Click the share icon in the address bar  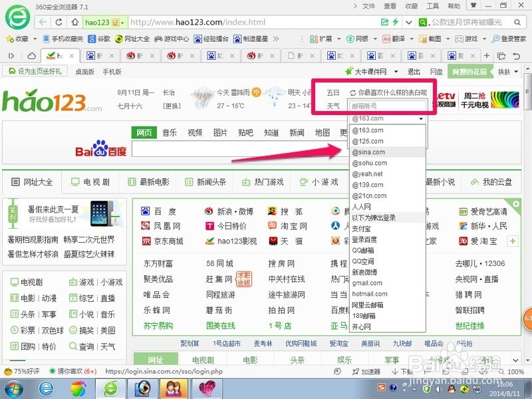click(x=385, y=21)
